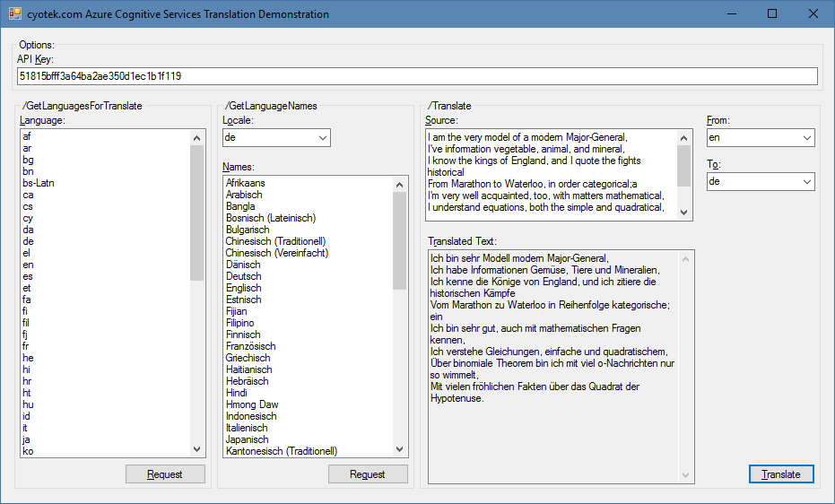
Task: Select Estnisch in the Names list
Action: click(x=309, y=300)
